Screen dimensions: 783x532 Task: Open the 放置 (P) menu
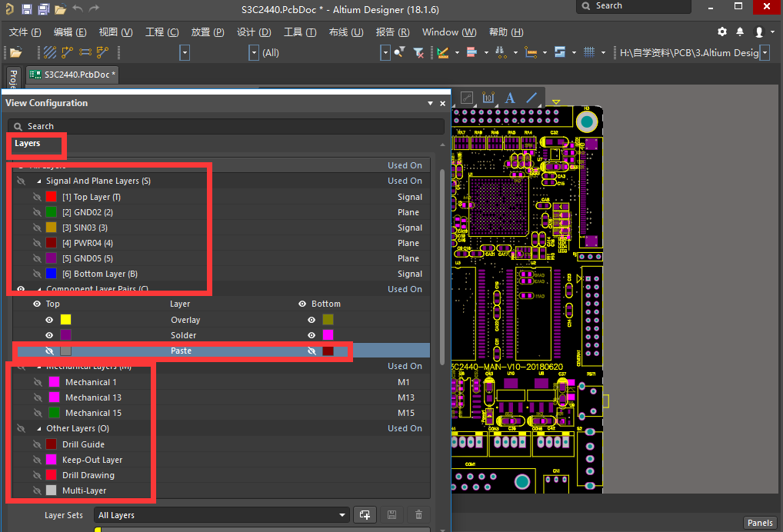click(x=208, y=32)
